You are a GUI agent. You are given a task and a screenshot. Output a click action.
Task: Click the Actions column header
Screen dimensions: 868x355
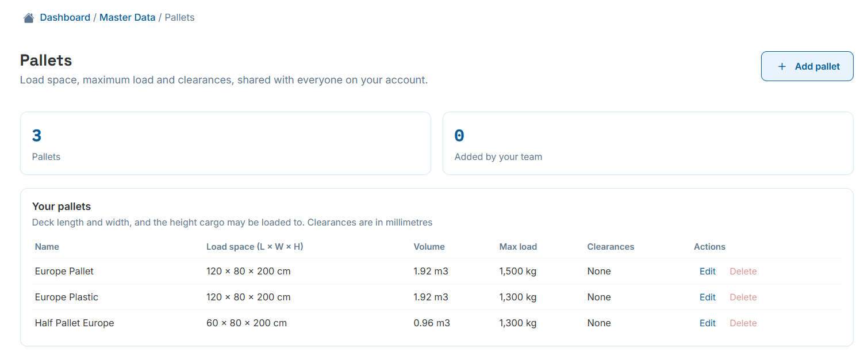point(709,246)
